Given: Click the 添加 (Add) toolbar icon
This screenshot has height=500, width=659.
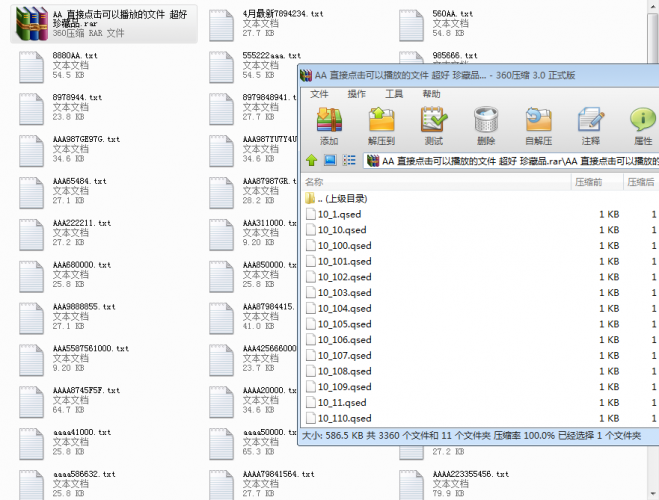Looking at the screenshot, I should tap(329, 125).
